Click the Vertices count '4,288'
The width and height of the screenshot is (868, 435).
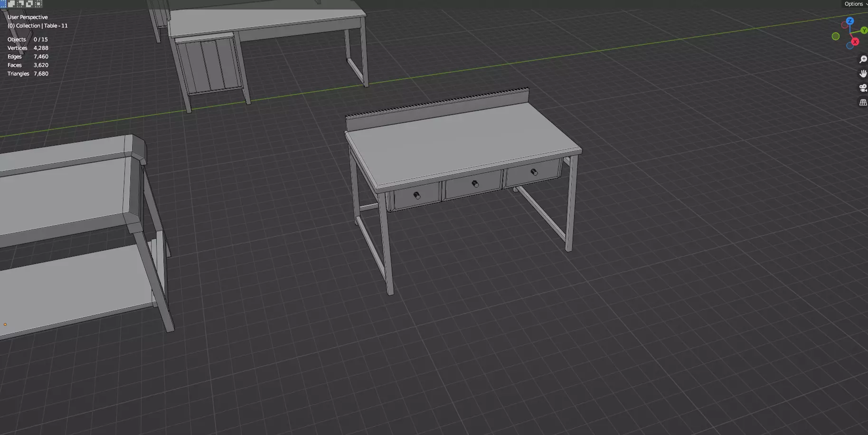41,48
